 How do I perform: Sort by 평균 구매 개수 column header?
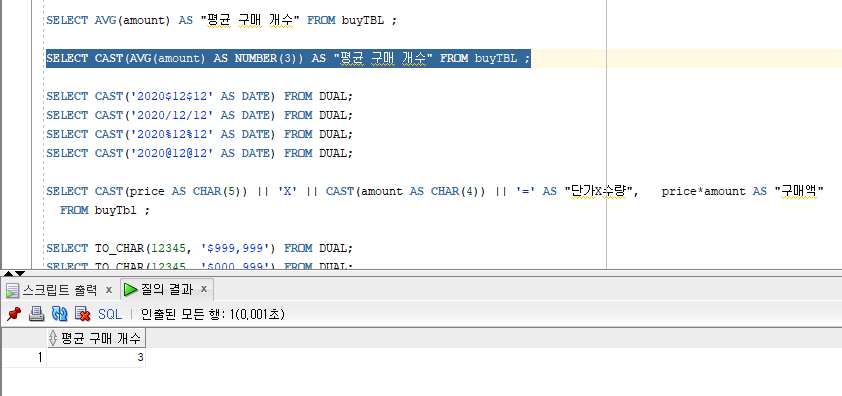(96, 339)
